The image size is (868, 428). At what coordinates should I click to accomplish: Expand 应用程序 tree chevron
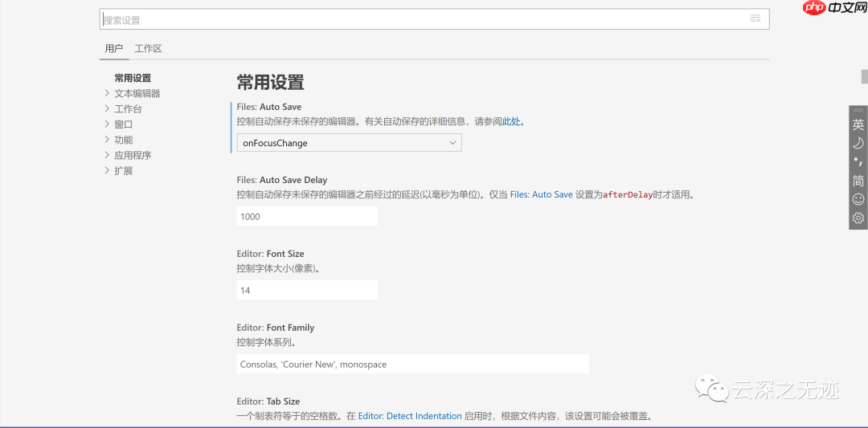pos(107,155)
